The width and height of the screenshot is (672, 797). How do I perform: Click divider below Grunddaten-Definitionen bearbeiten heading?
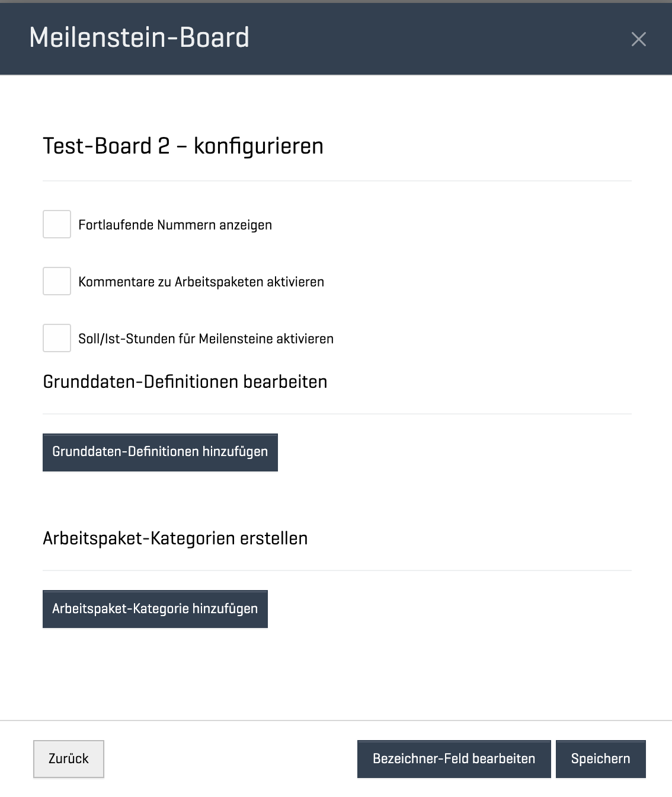(337, 414)
